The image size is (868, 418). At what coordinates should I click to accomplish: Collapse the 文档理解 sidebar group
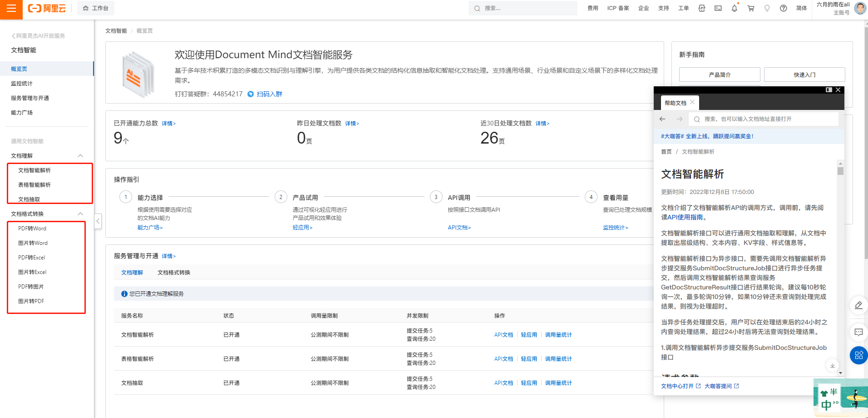tap(80, 156)
